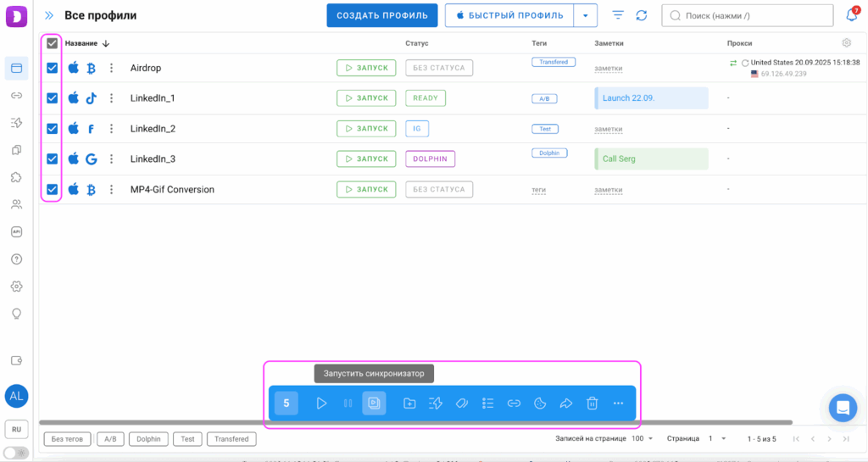Screen dimensions: 868x462
Task: Expand the quick profile dropdown arrow
Action: click(x=585, y=15)
